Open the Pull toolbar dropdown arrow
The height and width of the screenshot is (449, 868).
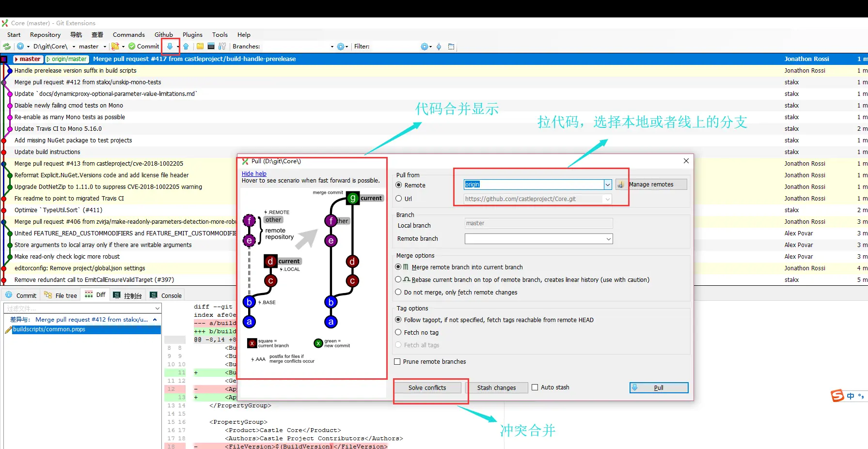click(178, 46)
